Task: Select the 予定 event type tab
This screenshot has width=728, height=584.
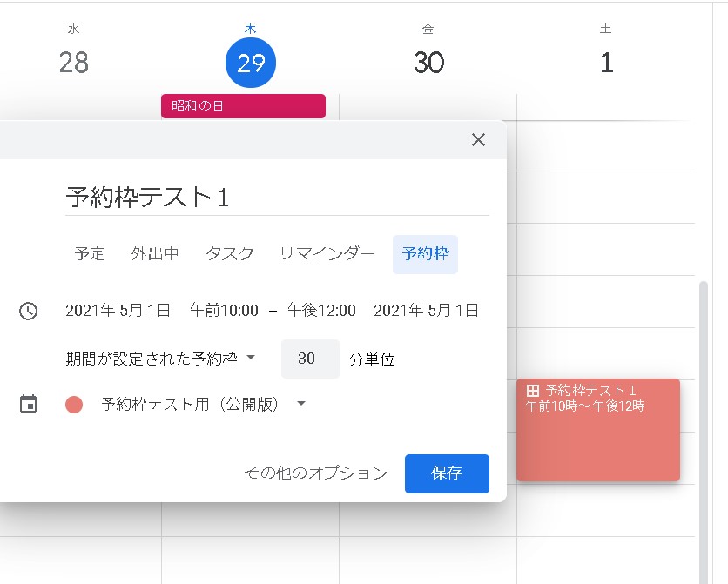Action: click(90, 254)
